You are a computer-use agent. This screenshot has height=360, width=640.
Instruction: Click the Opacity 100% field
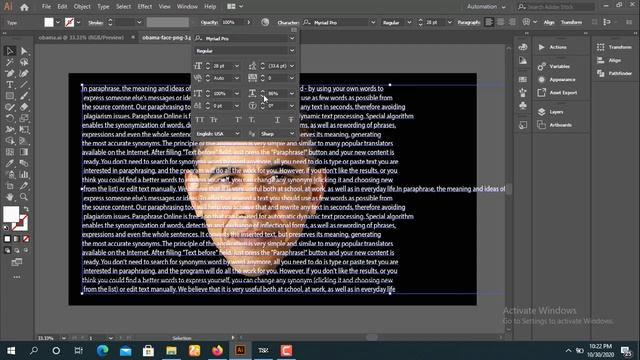point(233,22)
